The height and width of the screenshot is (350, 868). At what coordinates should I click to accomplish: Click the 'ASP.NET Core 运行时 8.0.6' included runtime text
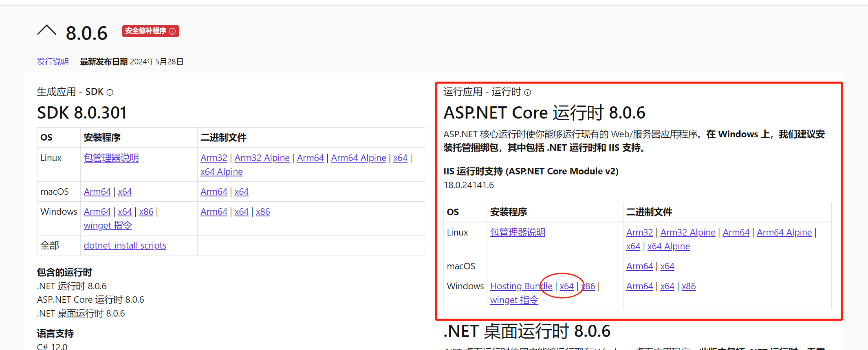click(x=90, y=299)
